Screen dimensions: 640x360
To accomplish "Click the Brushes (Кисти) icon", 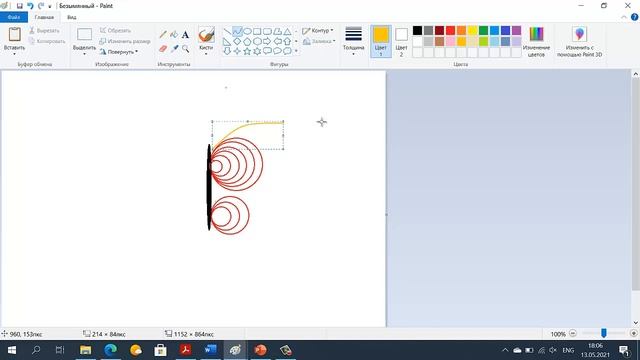I will click(x=206, y=35).
